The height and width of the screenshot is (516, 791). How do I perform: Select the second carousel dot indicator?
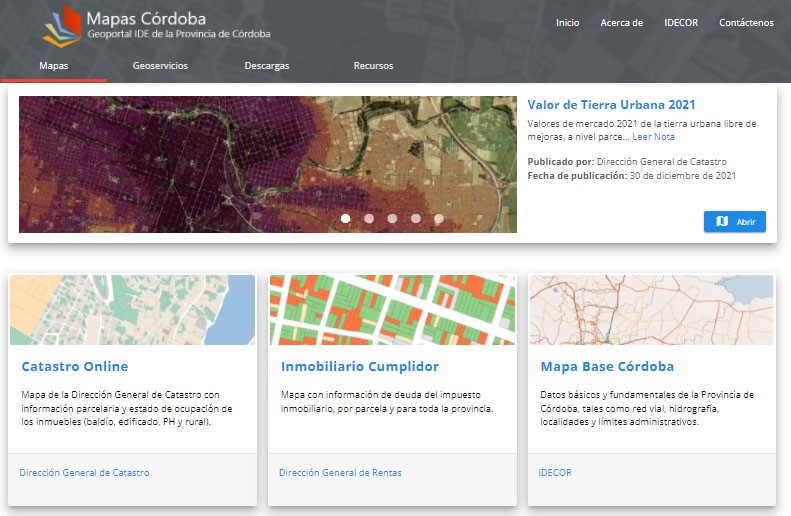(x=369, y=218)
